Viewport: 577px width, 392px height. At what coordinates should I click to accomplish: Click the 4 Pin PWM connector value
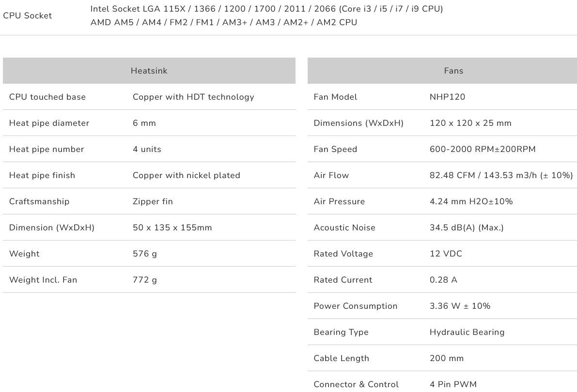point(453,384)
